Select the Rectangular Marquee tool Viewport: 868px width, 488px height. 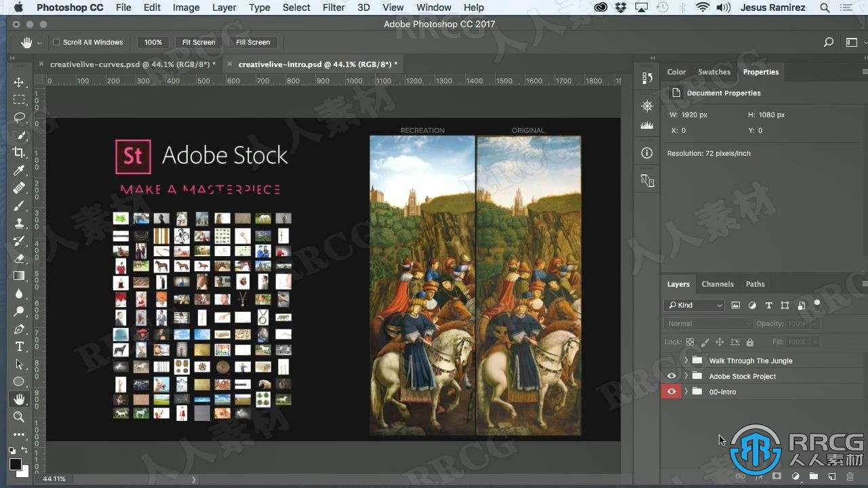tap(19, 100)
